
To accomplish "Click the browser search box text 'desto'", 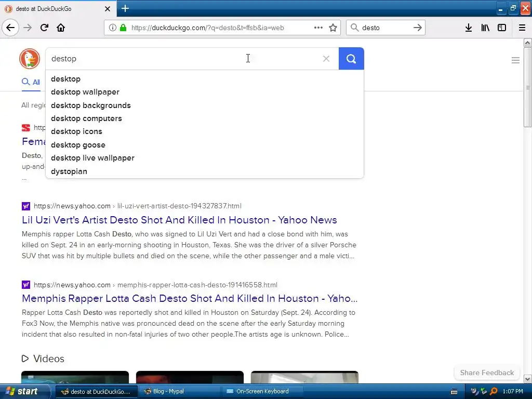I will pyautogui.click(x=370, y=28).
